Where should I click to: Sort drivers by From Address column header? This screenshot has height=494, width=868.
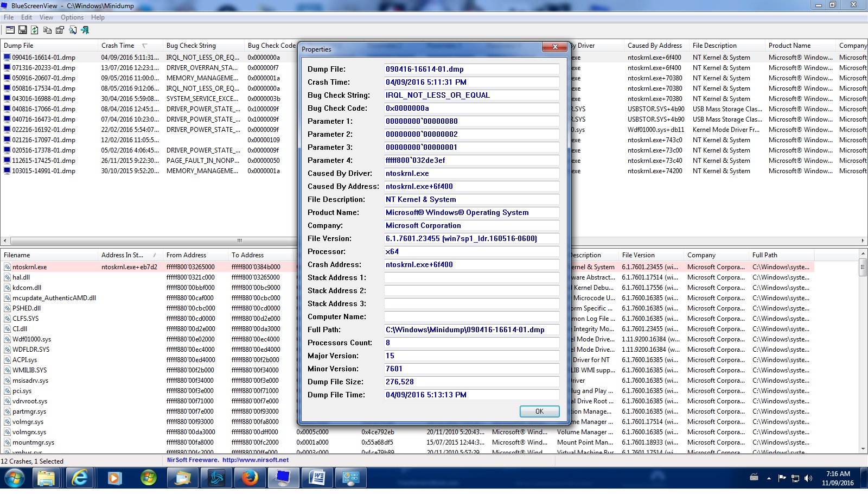click(x=195, y=255)
